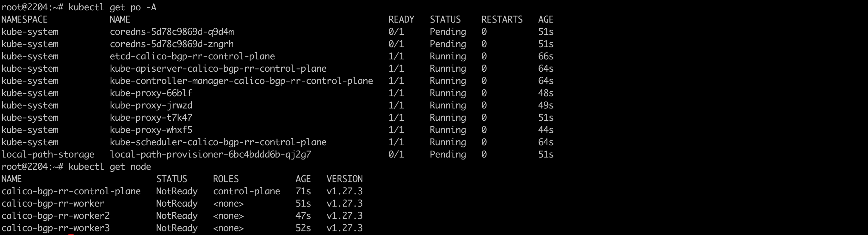This screenshot has height=235, width=868.
Task: Click the kube-proxy-66blf pod name
Action: [x=151, y=93]
